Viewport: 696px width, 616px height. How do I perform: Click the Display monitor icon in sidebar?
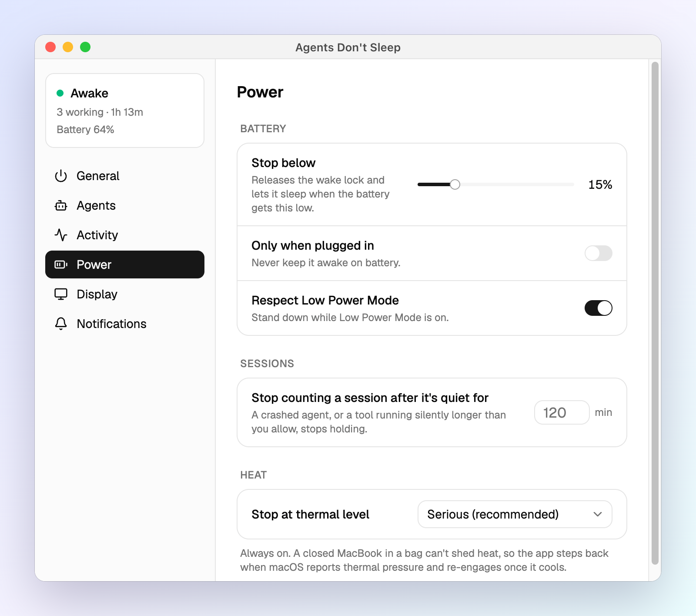tap(61, 294)
